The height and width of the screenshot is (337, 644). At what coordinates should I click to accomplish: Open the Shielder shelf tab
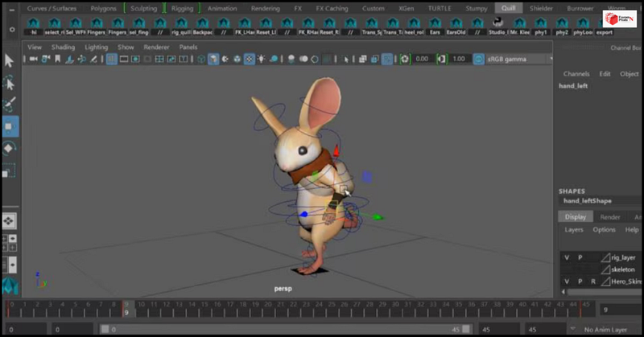point(541,8)
